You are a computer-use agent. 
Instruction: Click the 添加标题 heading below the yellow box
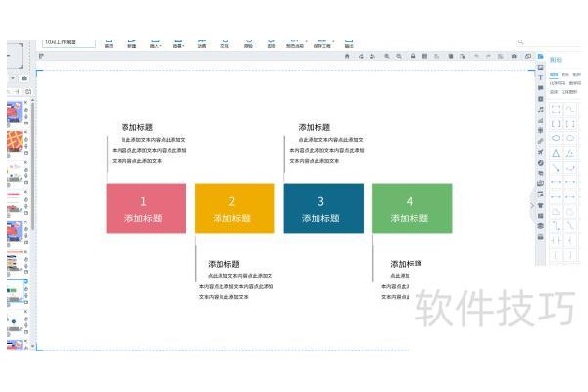pos(223,264)
